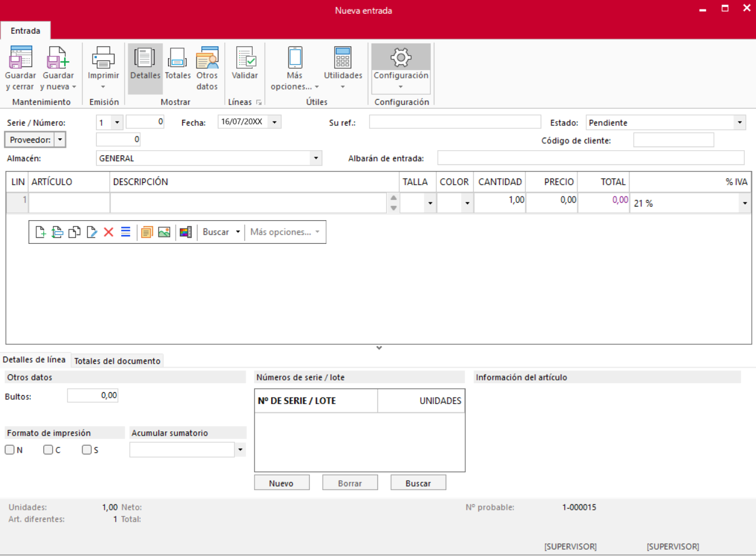Open the COLOR dropdown in line 1

[468, 203]
